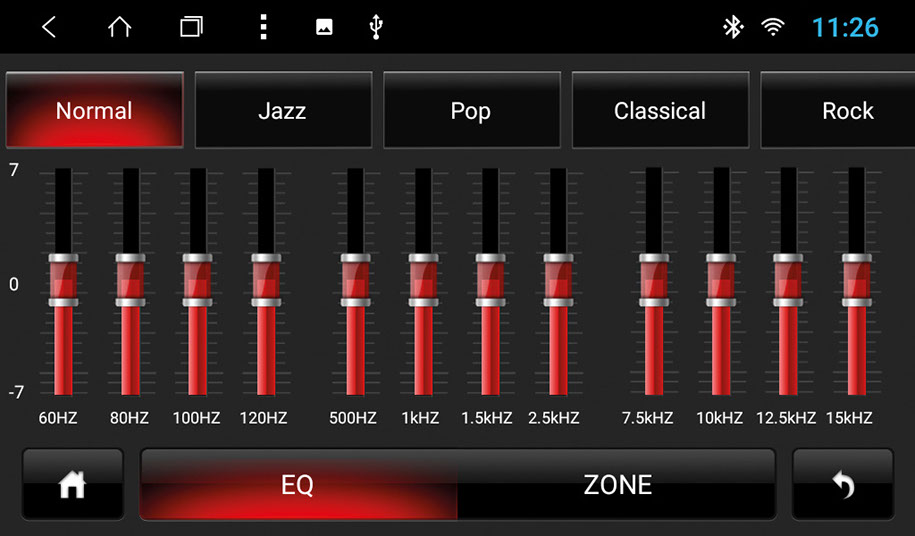Open the three-dot overflow menu
Screen dimensions: 915x536
(x=263, y=27)
